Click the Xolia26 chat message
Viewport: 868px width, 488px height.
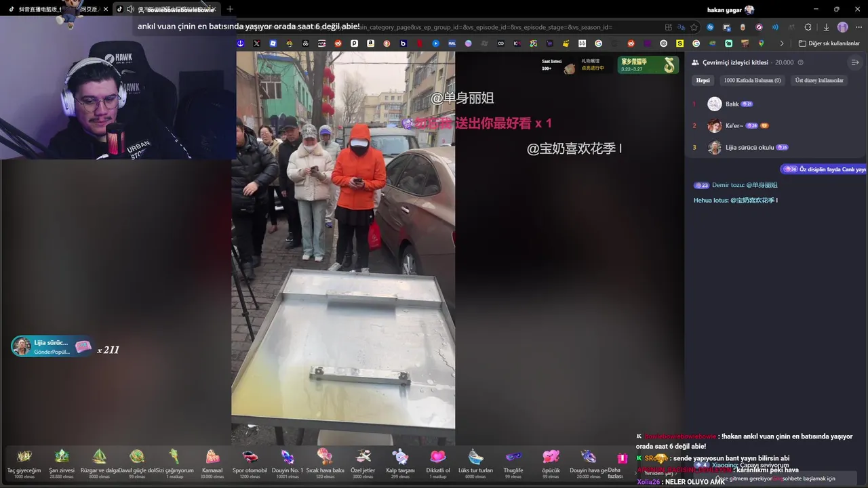[x=682, y=482]
